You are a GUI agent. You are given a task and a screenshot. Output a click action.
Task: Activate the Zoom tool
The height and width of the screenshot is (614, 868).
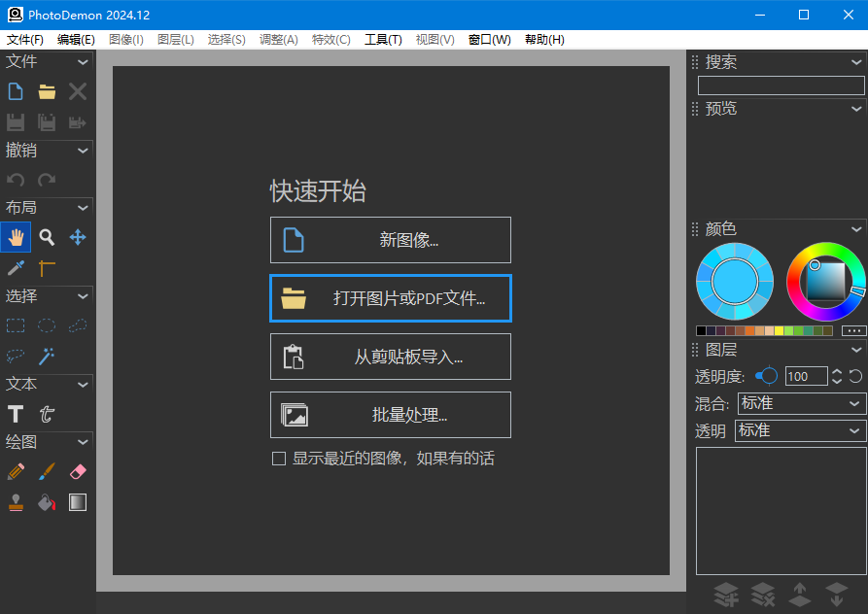[x=46, y=236]
